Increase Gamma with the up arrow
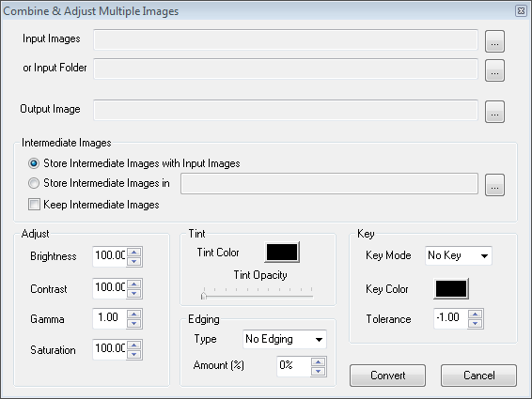 click(134, 314)
